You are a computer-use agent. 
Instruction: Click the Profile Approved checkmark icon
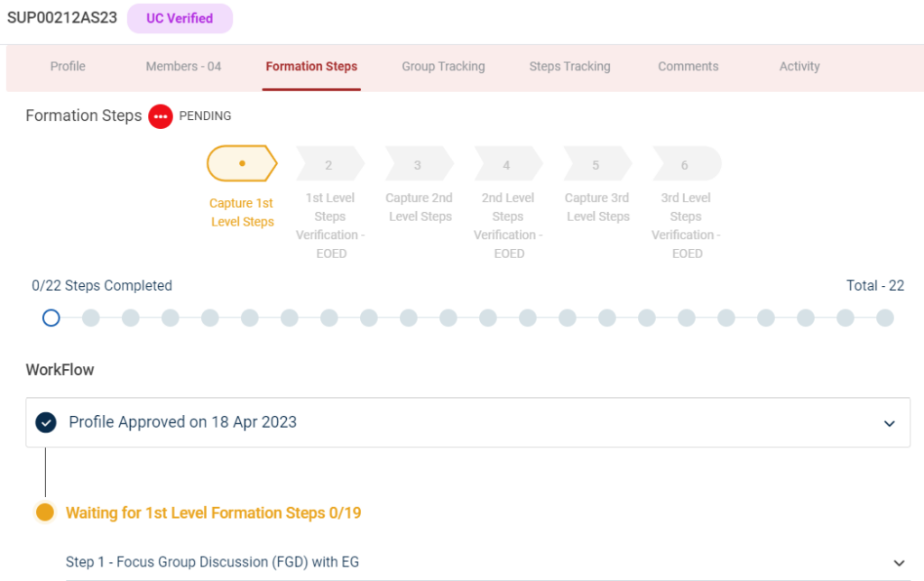click(x=45, y=422)
